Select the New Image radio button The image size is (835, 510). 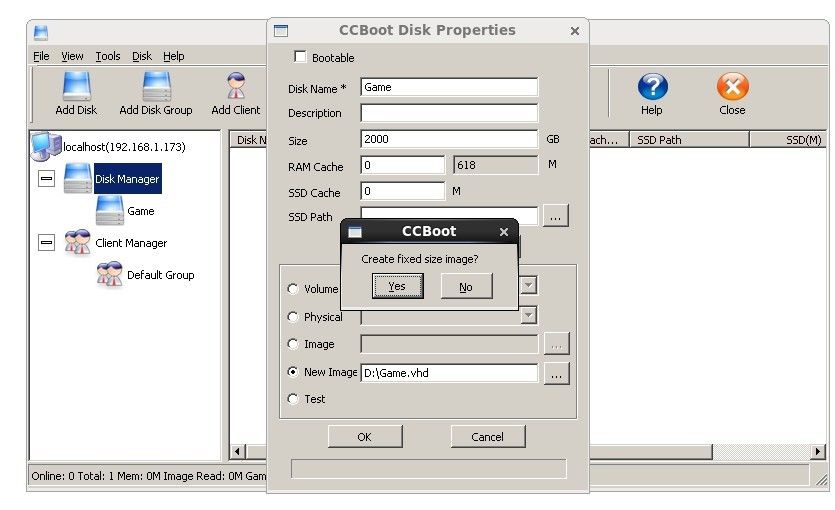292,372
